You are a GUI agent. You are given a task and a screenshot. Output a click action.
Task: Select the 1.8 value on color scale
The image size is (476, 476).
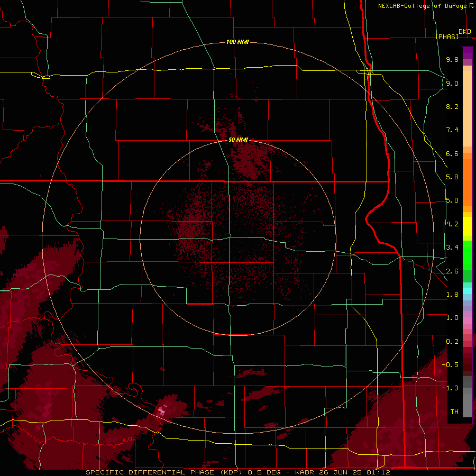(452, 295)
